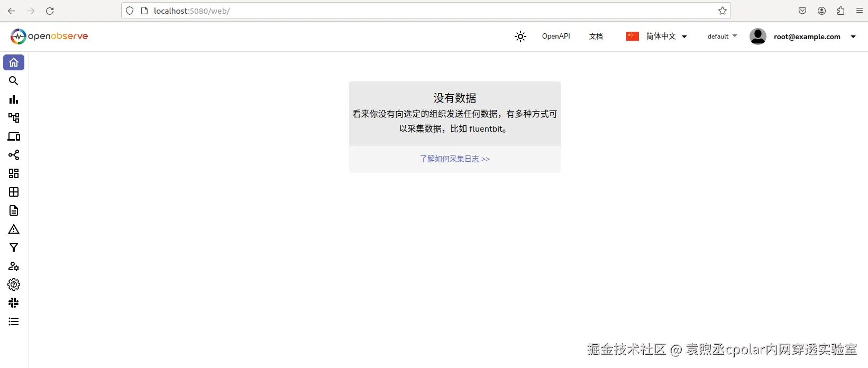
Task: Click the 没有数据 heading text
Action: click(x=455, y=98)
